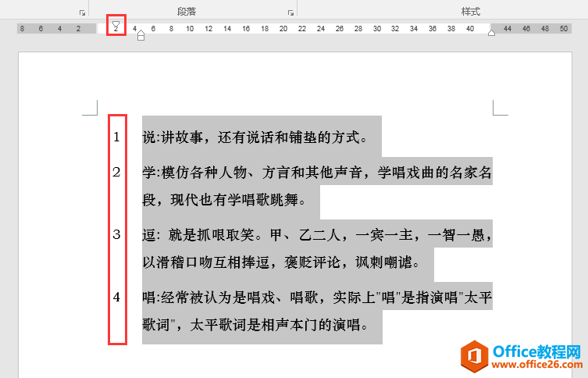Click list number 1 in the document
Viewport: 588px width, 378px height.
[116, 137]
